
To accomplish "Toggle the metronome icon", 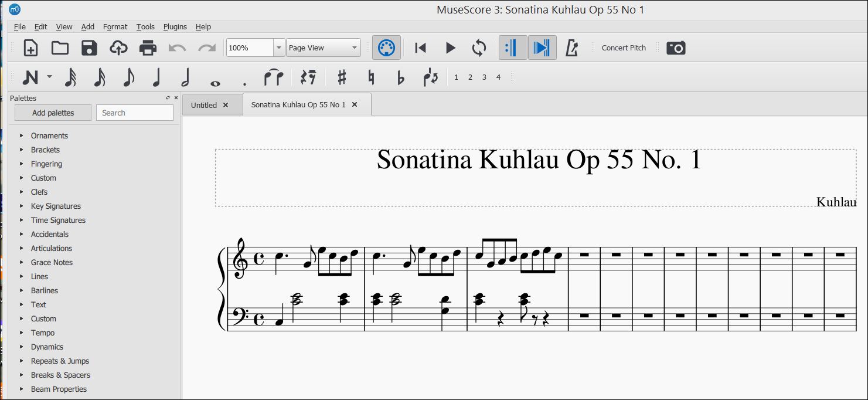I will [572, 48].
